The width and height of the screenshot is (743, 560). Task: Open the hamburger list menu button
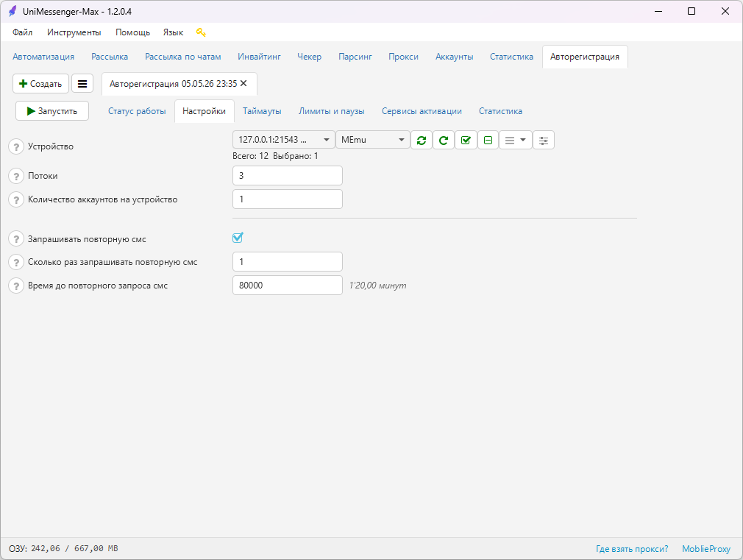[x=82, y=84]
